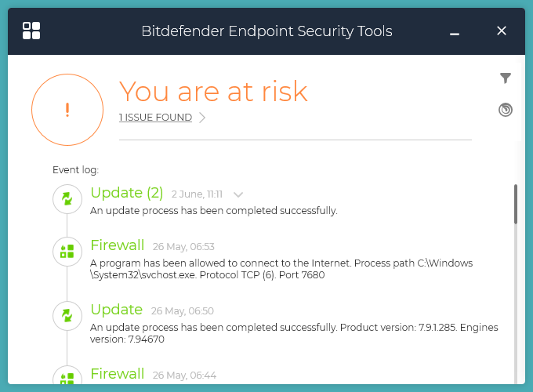Open the event log filter funnel
The image size is (533, 392).
pos(506,78)
